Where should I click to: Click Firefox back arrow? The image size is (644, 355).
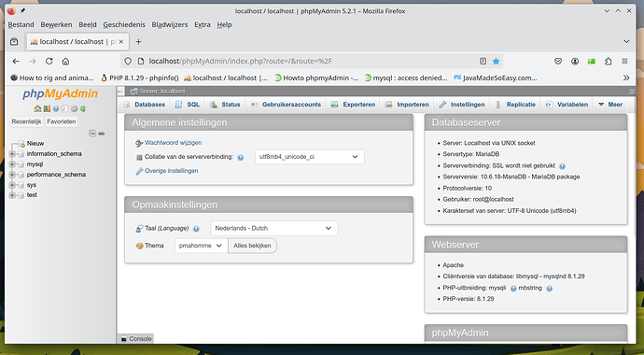click(16, 62)
